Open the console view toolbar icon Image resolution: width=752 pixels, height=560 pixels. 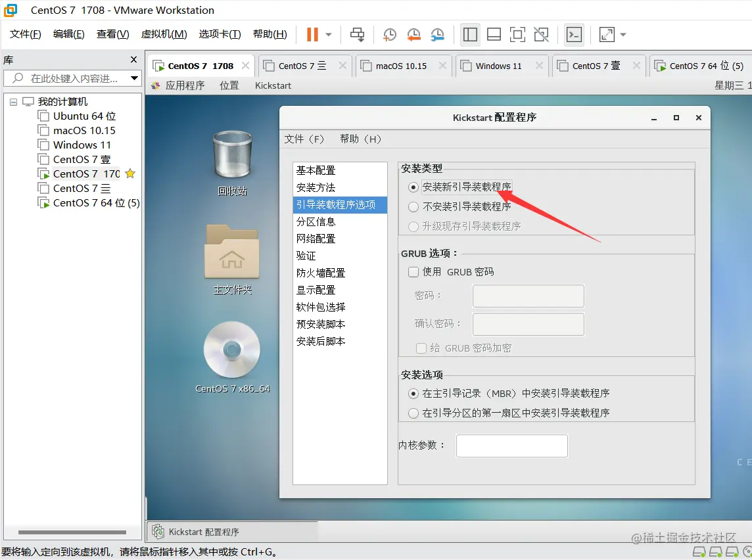(574, 35)
